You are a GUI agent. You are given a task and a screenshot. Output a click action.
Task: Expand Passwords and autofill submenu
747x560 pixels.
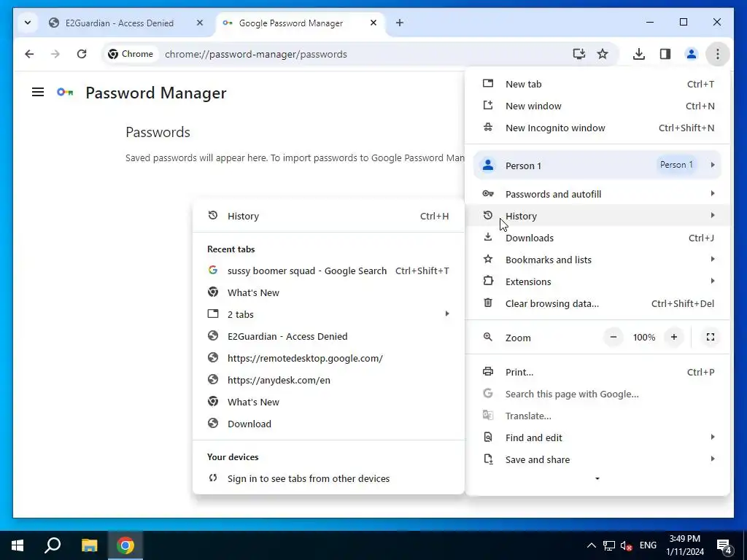(x=598, y=194)
